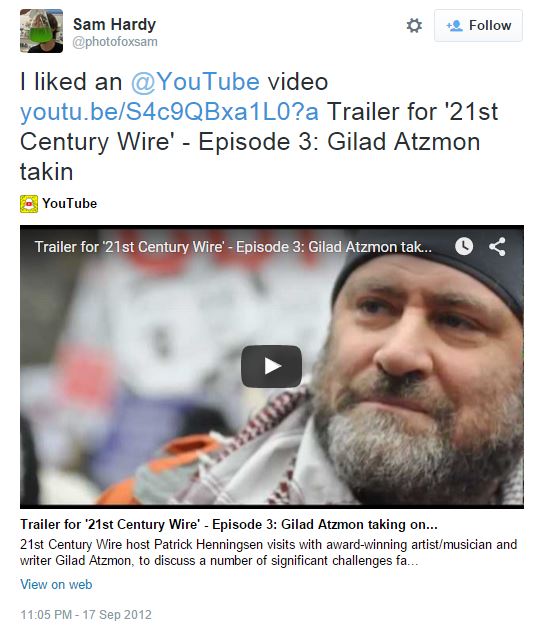Open the 11:05 PM - 17 Sep 2012 timestamp
This screenshot has width=544, height=630.
(86, 615)
